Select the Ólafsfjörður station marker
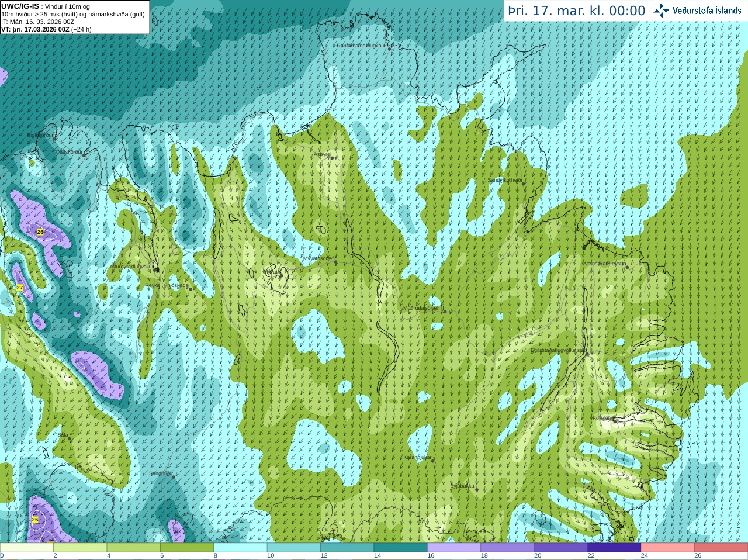The height and width of the screenshot is (560, 748). click(x=84, y=155)
